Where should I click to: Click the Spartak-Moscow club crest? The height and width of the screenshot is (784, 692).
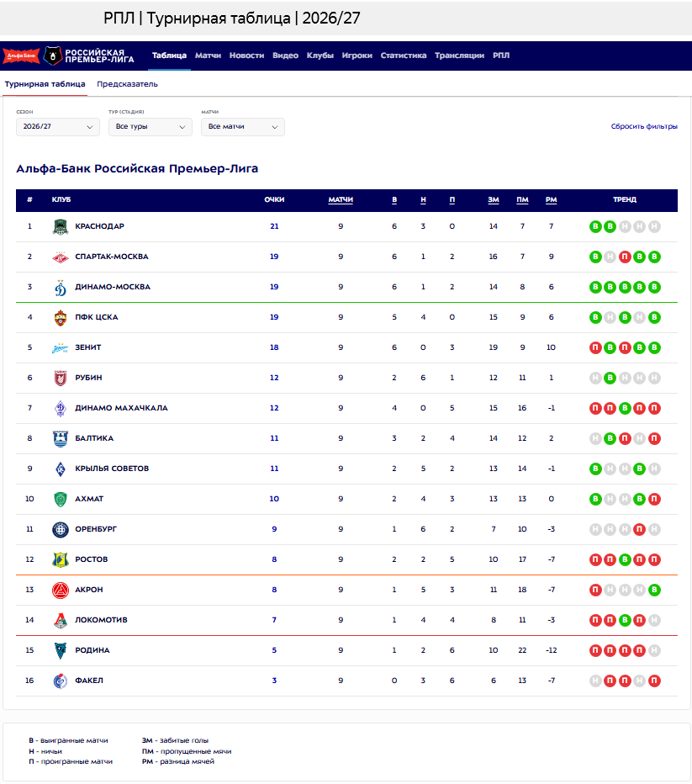[x=61, y=257]
